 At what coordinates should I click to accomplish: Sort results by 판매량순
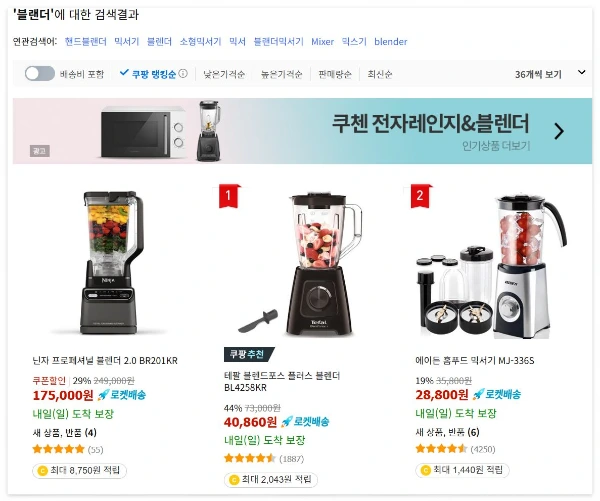(335, 74)
